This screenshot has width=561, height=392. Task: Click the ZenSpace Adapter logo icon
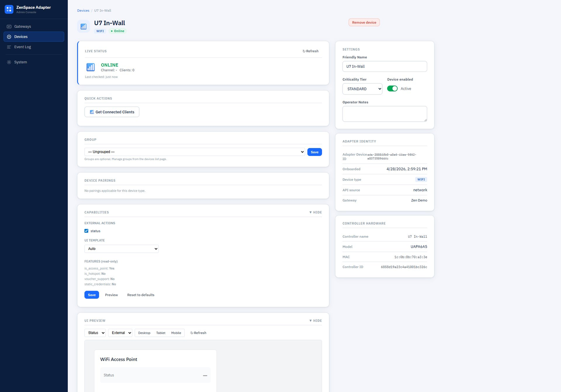[x=9, y=9]
